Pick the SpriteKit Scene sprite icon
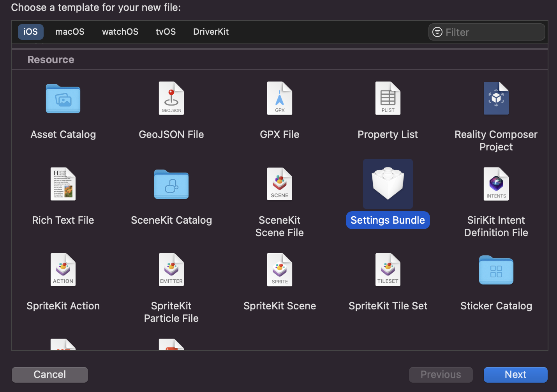 [x=280, y=270]
